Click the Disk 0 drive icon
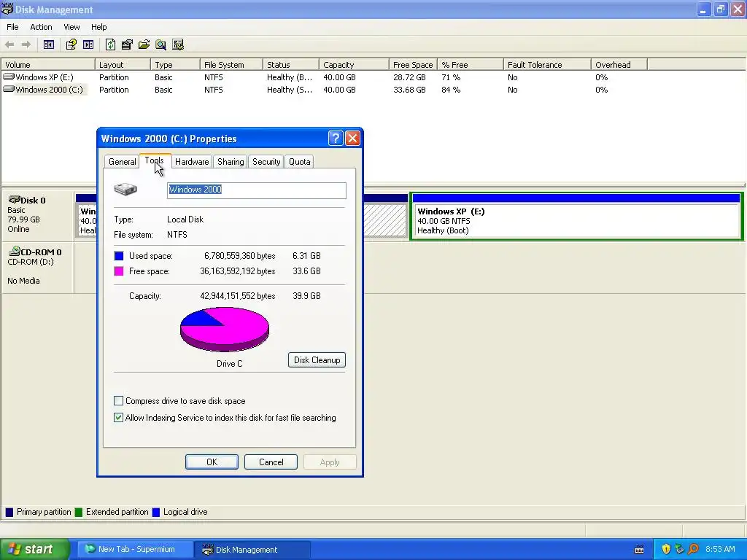The height and width of the screenshot is (560, 747). click(15, 200)
